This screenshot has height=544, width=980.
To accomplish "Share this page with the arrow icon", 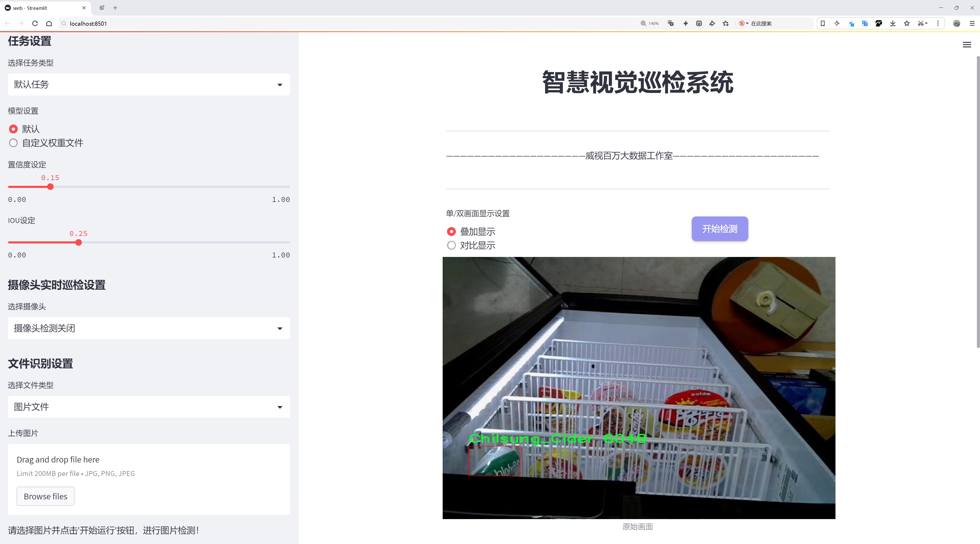I will [x=712, y=23].
